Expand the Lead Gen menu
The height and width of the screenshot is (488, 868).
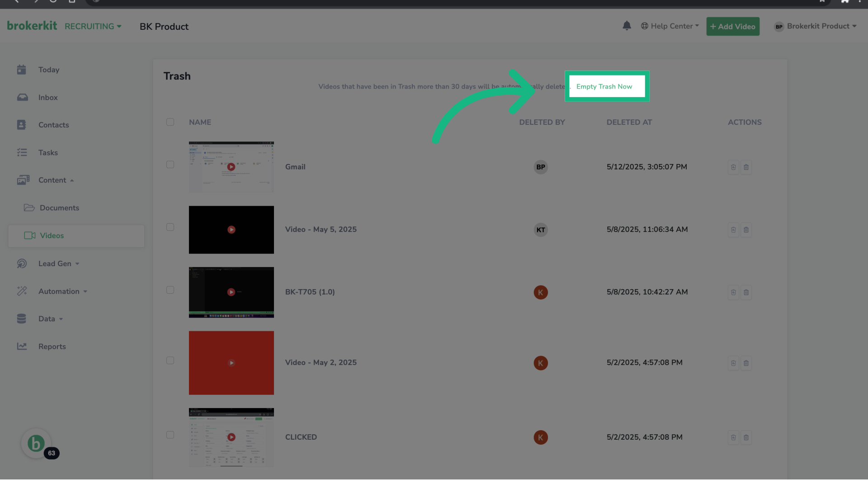pos(59,264)
